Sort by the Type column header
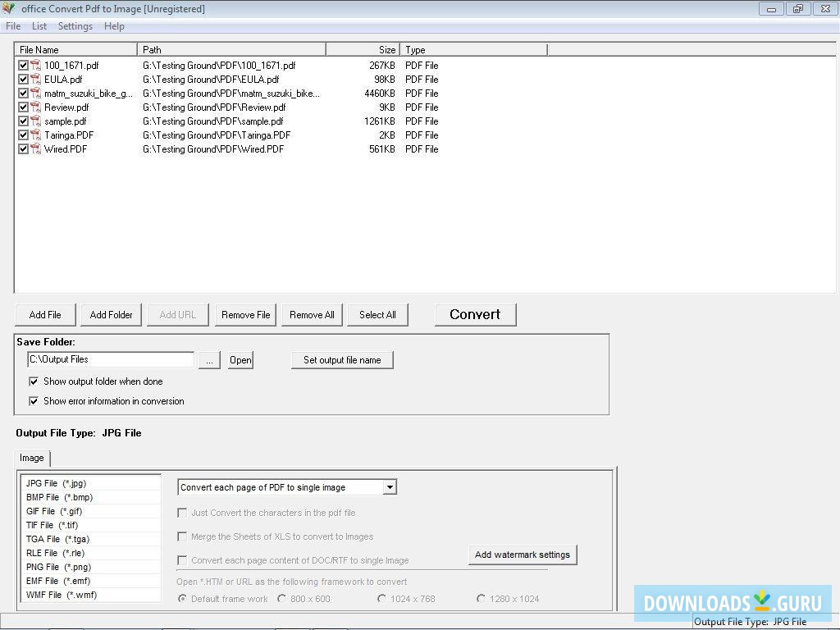Image resolution: width=840 pixels, height=630 pixels. coord(473,50)
